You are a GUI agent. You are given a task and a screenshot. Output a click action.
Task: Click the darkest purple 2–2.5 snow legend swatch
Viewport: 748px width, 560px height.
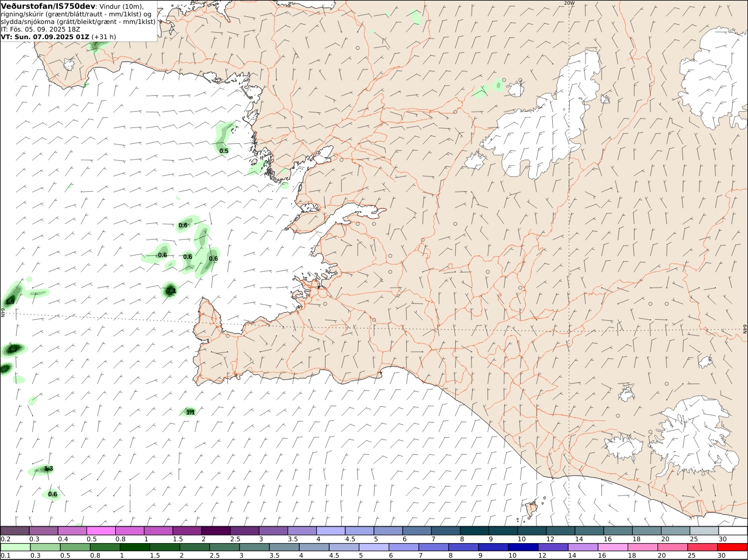(217, 531)
